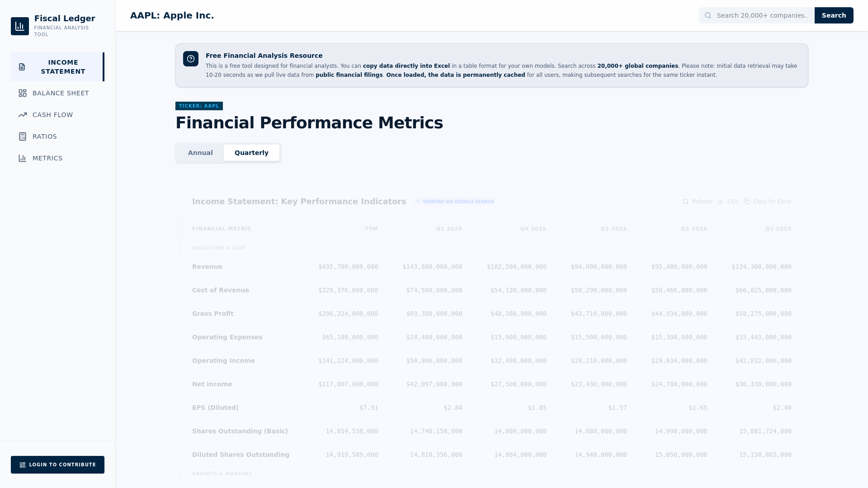Screen dimensions: 868x488
Task: Switch to Annual period view
Action: (x=200, y=153)
